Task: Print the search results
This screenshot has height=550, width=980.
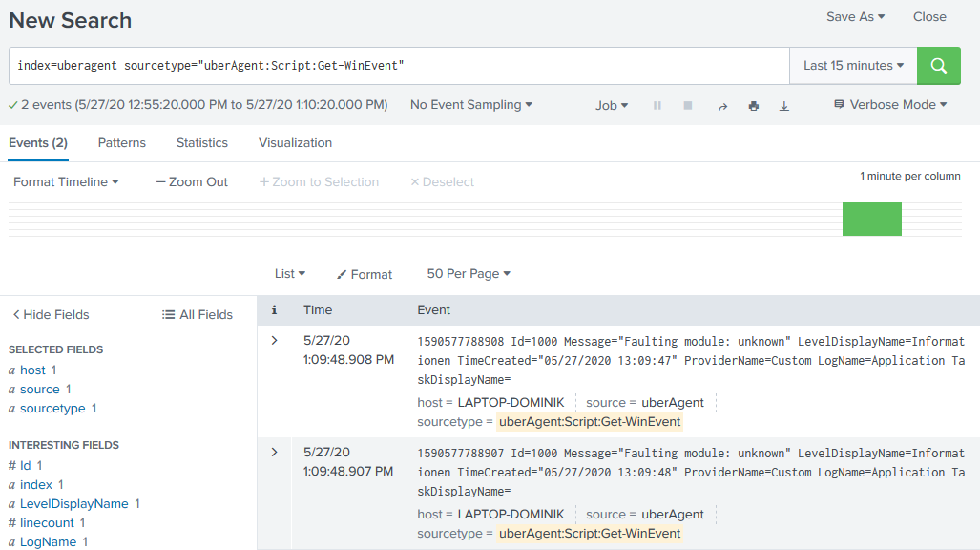Action: pos(753,106)
